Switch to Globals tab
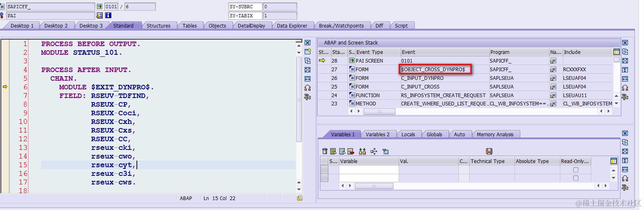 point(435,134)
